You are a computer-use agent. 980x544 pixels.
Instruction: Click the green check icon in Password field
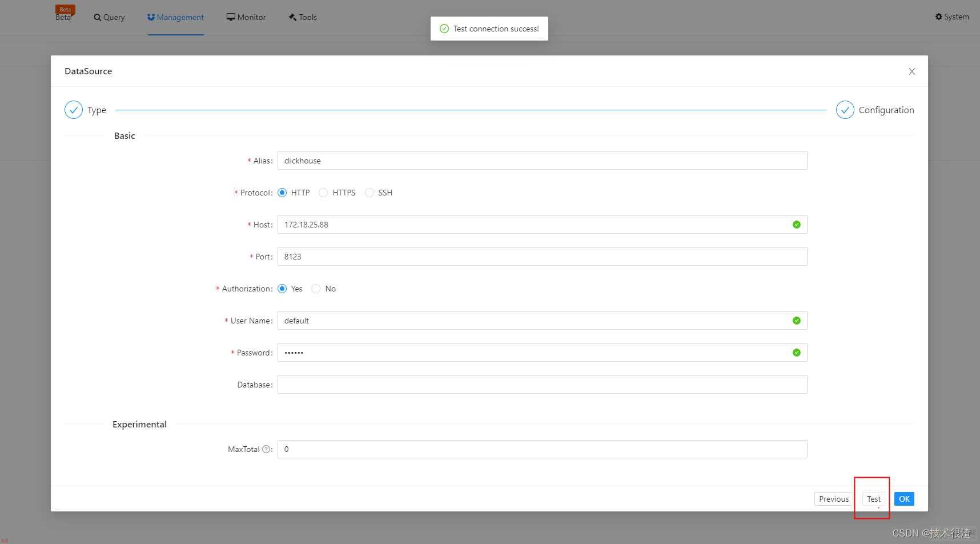[797, 353]
